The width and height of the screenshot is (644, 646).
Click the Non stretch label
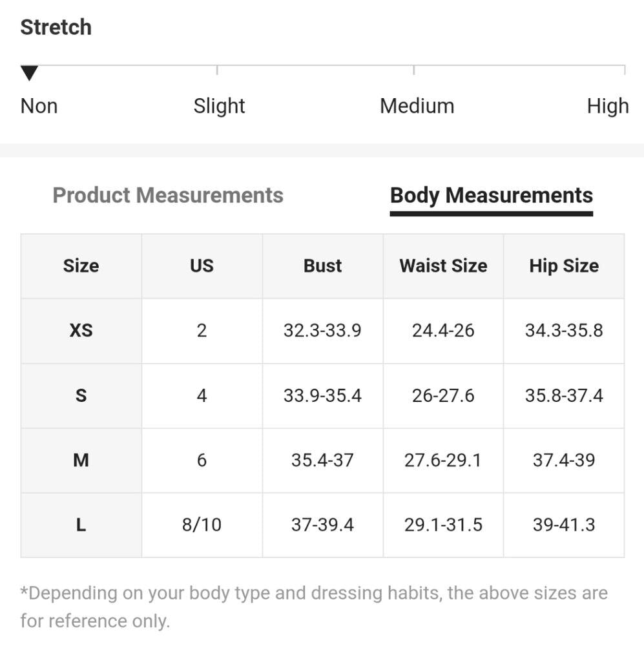39,106
